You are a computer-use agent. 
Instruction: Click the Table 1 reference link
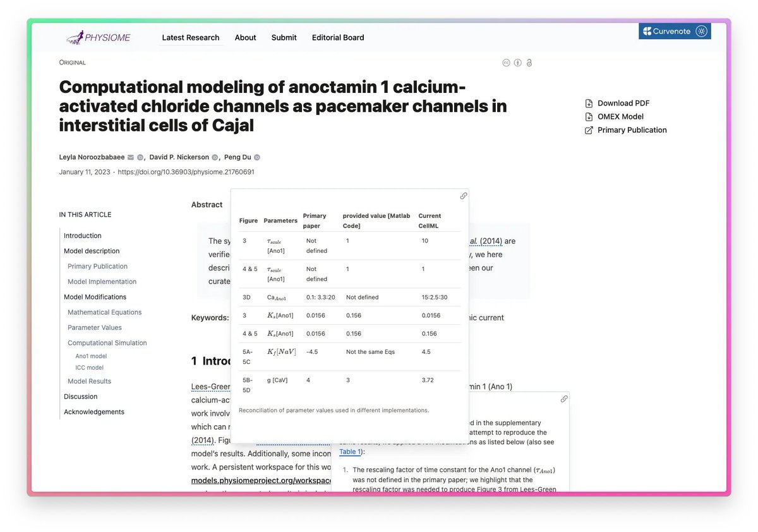350,452
